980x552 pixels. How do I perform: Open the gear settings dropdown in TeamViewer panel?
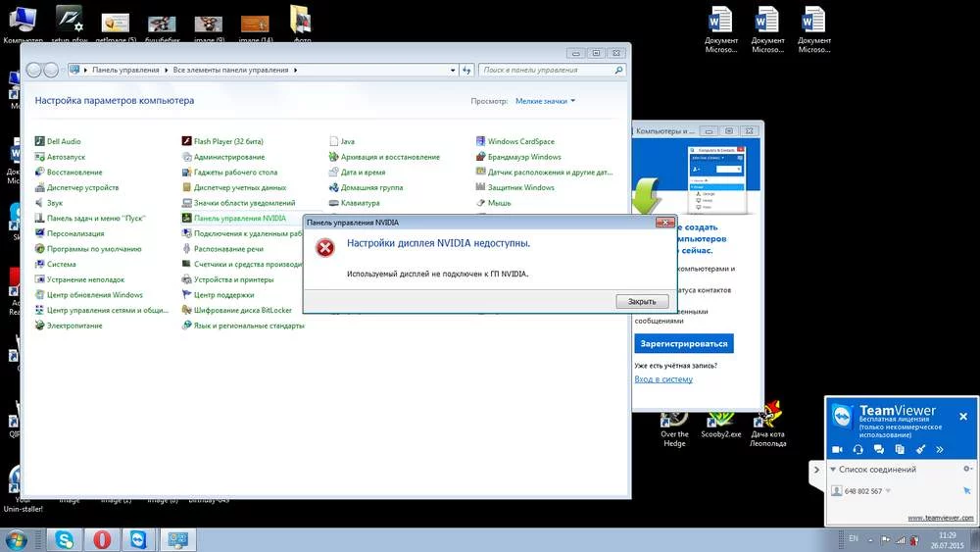click(967, 470)
